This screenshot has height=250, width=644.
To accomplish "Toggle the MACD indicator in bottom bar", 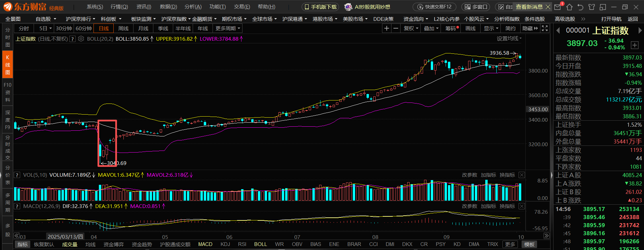I will pyautogui.click(x=205, y=244).
